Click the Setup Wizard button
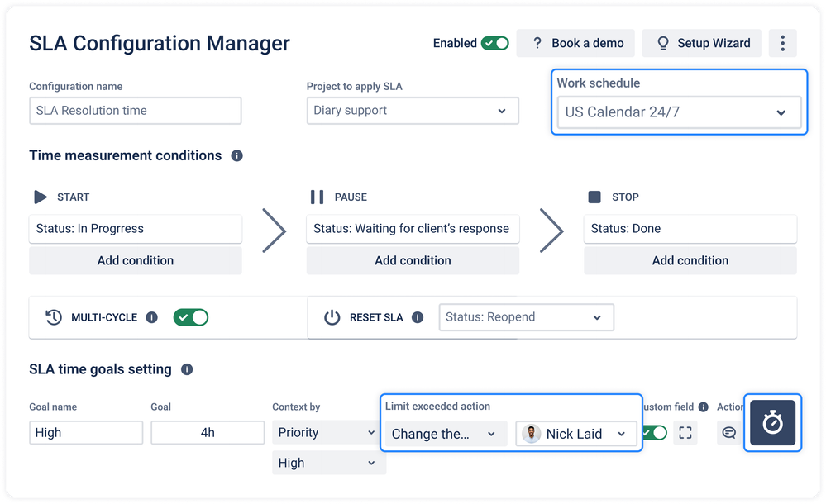The width and height of the screenshot is (826, 504). 702,43
